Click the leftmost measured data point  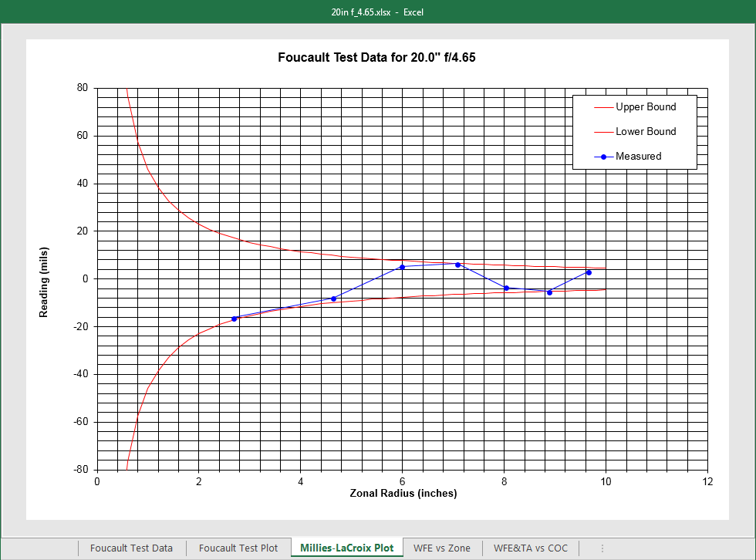(x=234, y=319)
